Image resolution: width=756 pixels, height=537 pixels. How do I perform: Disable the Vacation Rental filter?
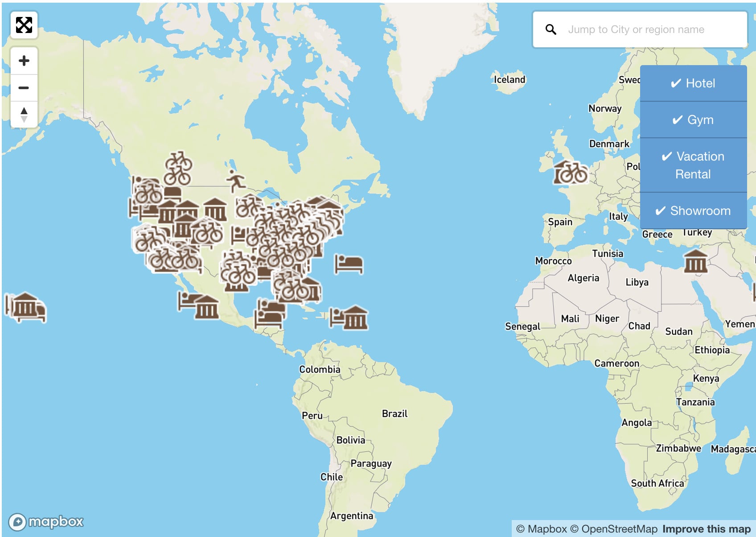[693, 165]
